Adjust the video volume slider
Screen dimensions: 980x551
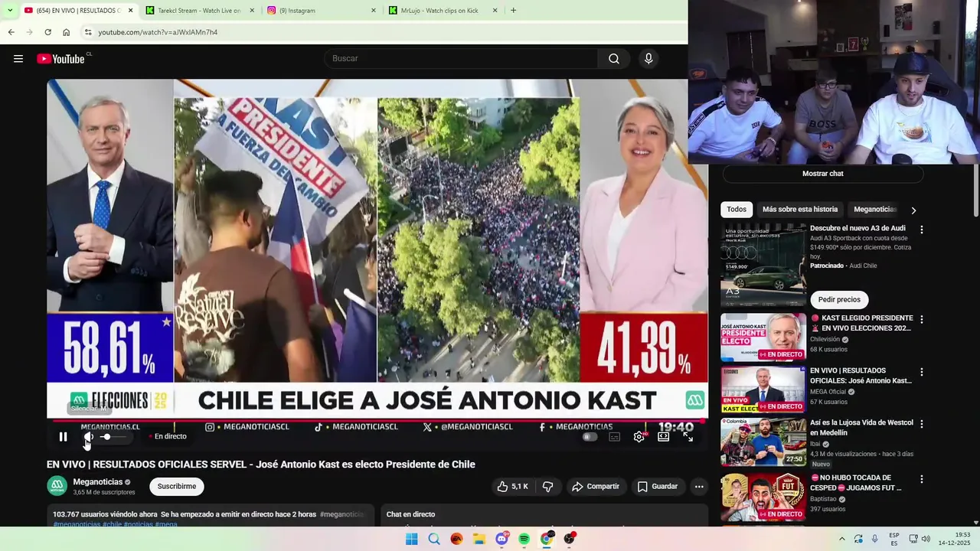point(112,437)
